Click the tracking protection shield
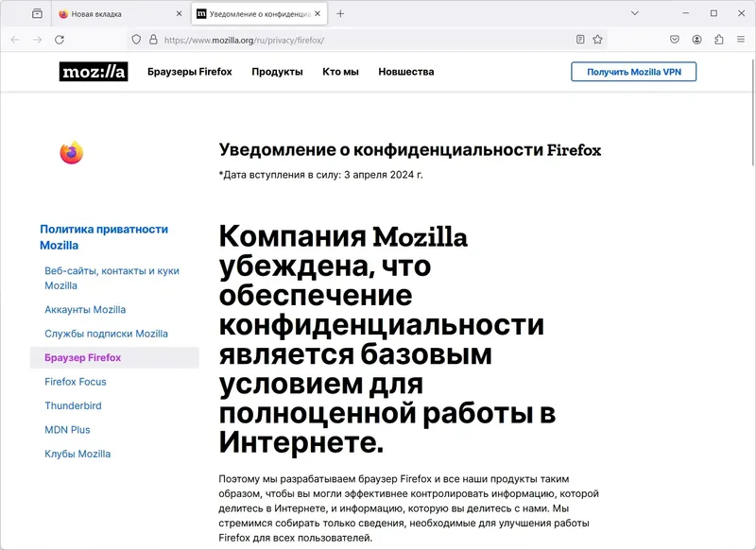Screen dimensions: 756x550 135,41
